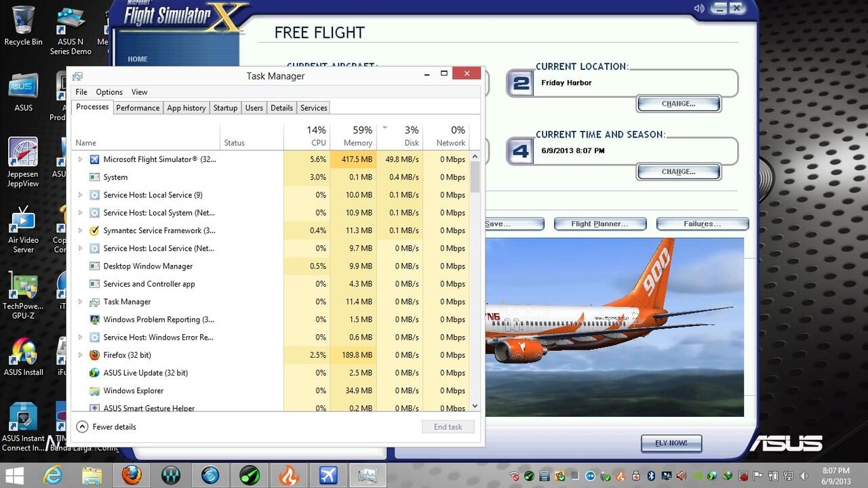The height and width of the screenshot is (488, 868).
Task: Expand the Microsoft Flight Simulator process
Action: 80,159
